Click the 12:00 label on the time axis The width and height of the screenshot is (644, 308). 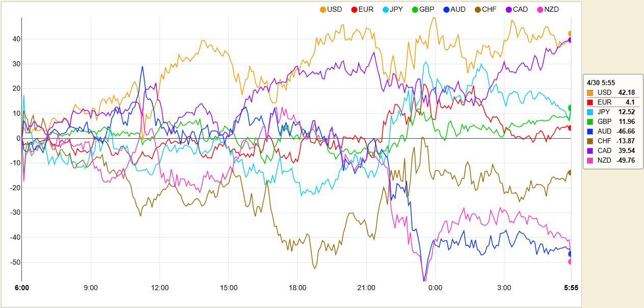tap(160, 288)
